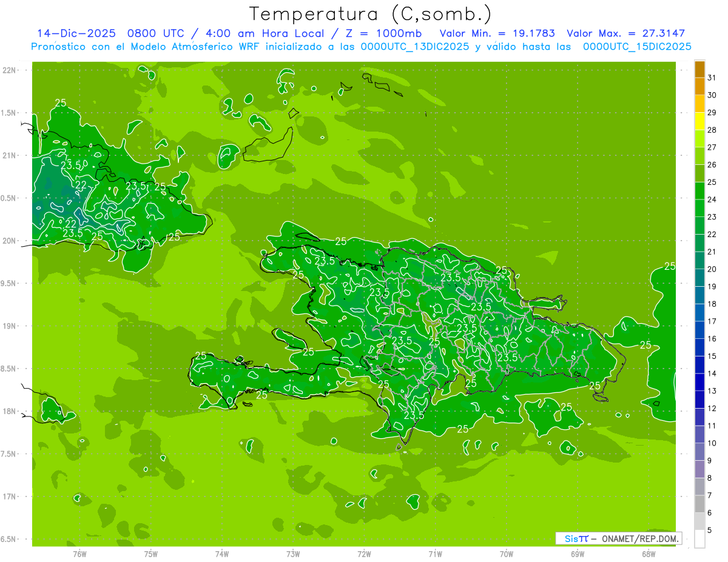Click the '24' value on color scale

(712, 199)
